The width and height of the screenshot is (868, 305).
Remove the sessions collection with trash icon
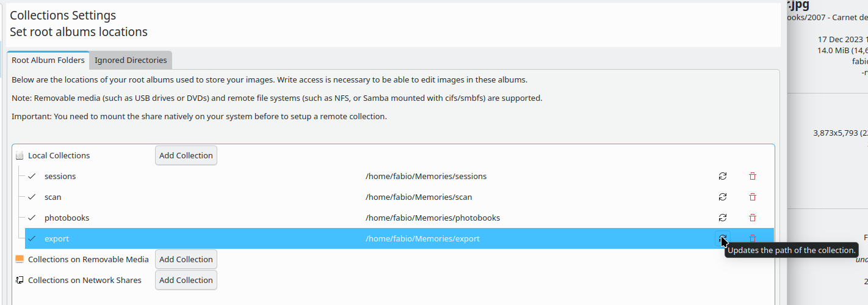753,176
